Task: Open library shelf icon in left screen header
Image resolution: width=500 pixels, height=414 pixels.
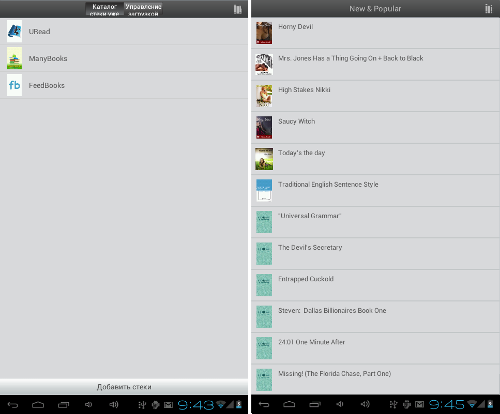Action: coord(237,9)
